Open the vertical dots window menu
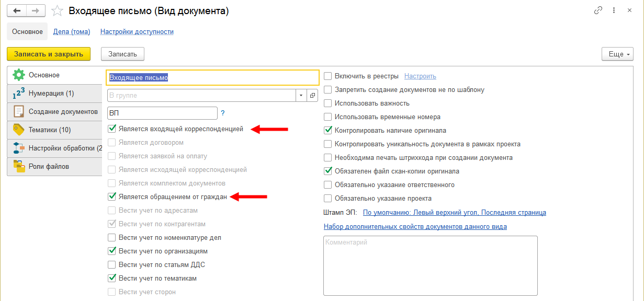 (613, 10)
